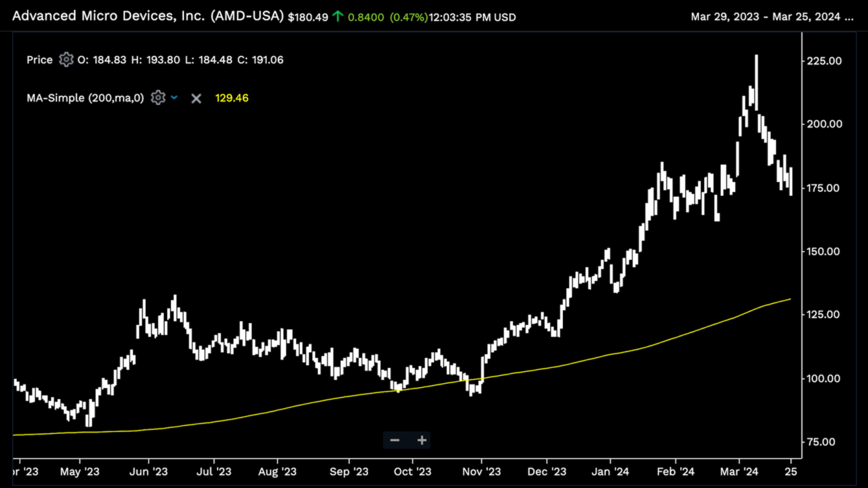Viewport: 868px width, 488px height.
Task: Open the Price settings gear icon
Action: pos(66,60)
